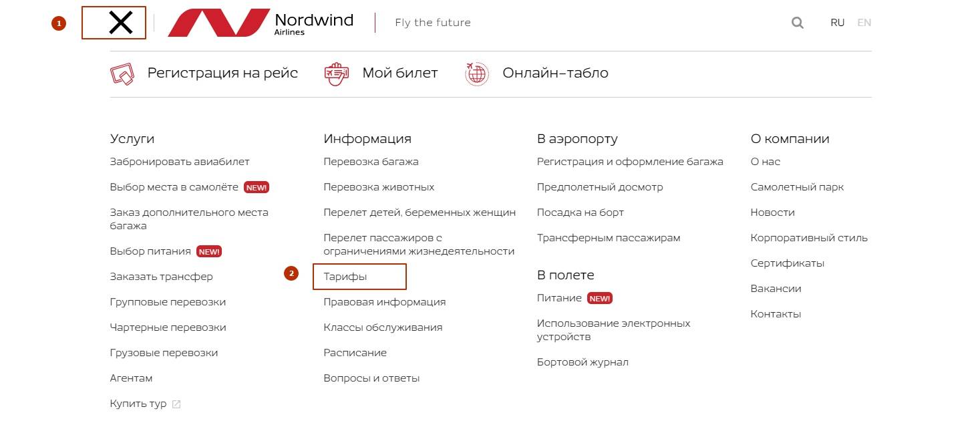Click the Nordwind Airlines logo
Image resolution: width=980 pixels, height=427 pixels.
tap(261, 23)
